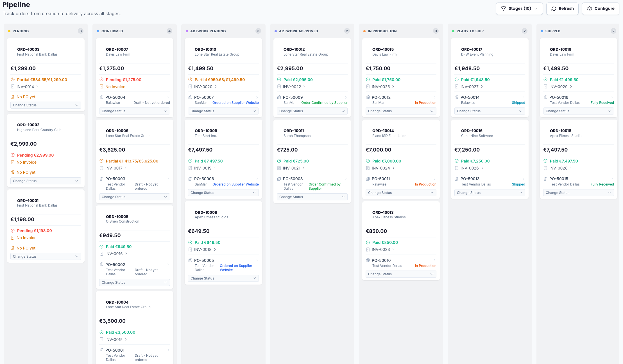Click purchase order icon next to PO-50004
The image size is (623, 364).
point(101,97)
